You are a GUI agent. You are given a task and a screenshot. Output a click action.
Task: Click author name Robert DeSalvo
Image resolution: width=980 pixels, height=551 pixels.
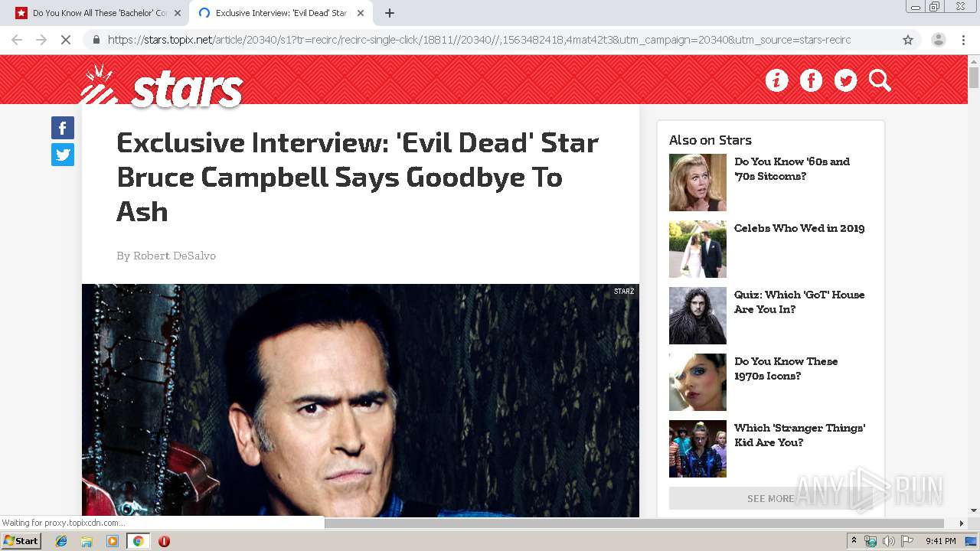[x=175, y=256]
